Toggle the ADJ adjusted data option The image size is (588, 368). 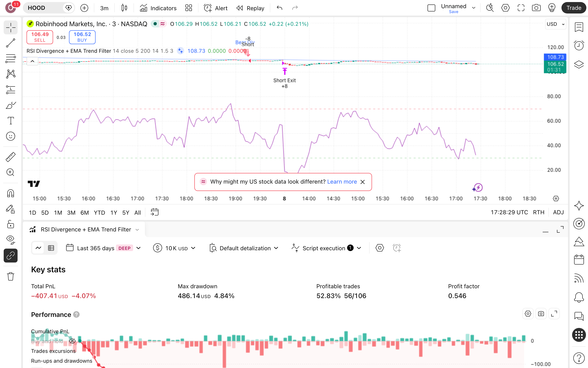558,212
